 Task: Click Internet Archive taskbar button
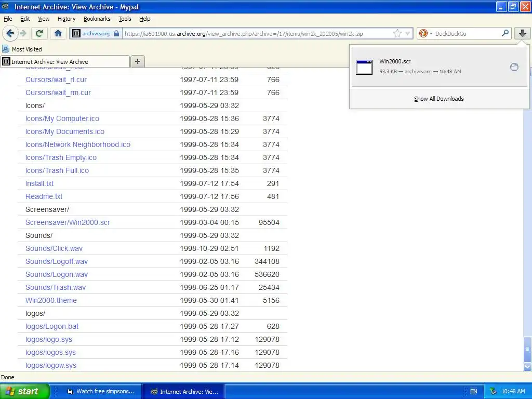point(184,392)
